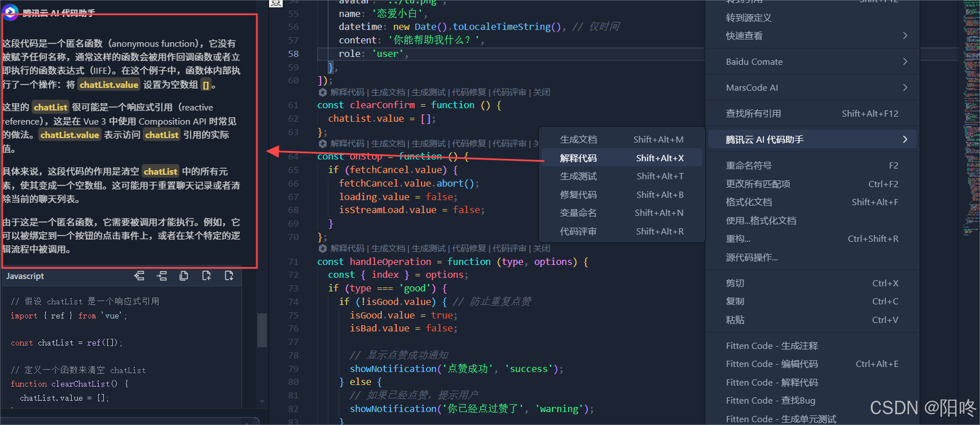Click the hexagon assistant icon above the onStop function
980x425 pixels.
click(x=323, y=143)
